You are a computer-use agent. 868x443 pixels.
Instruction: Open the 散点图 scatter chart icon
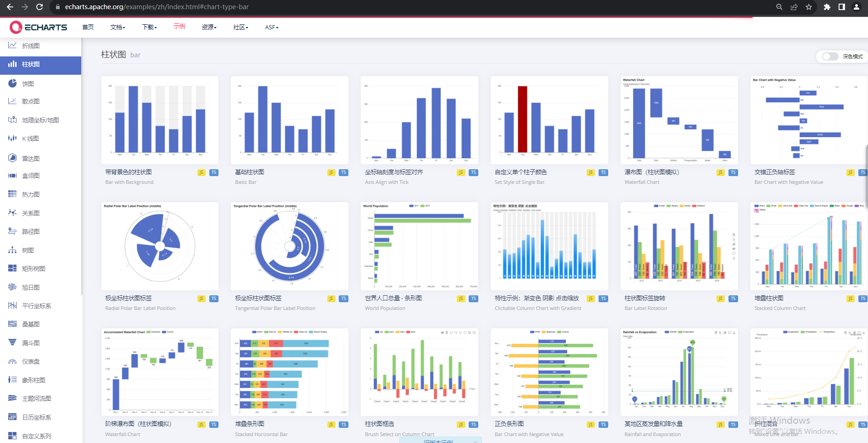(x=12, y=101)
